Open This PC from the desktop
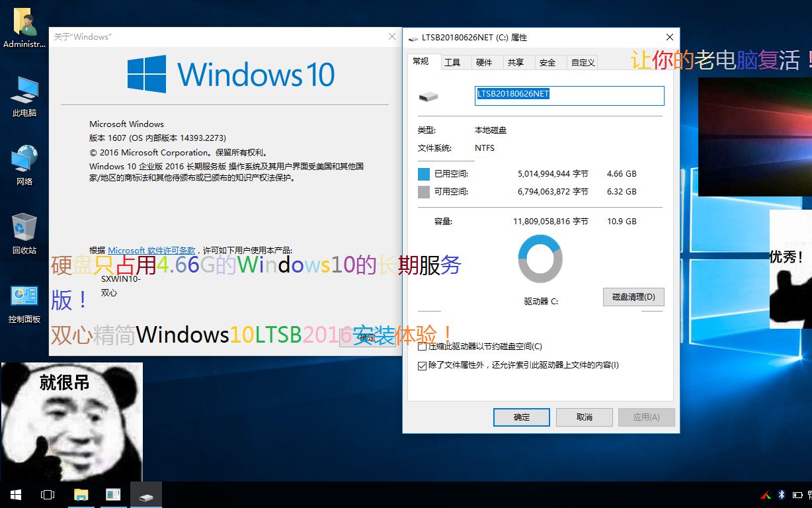This screenshot has height=508, width=812. (x=24, y=93)
